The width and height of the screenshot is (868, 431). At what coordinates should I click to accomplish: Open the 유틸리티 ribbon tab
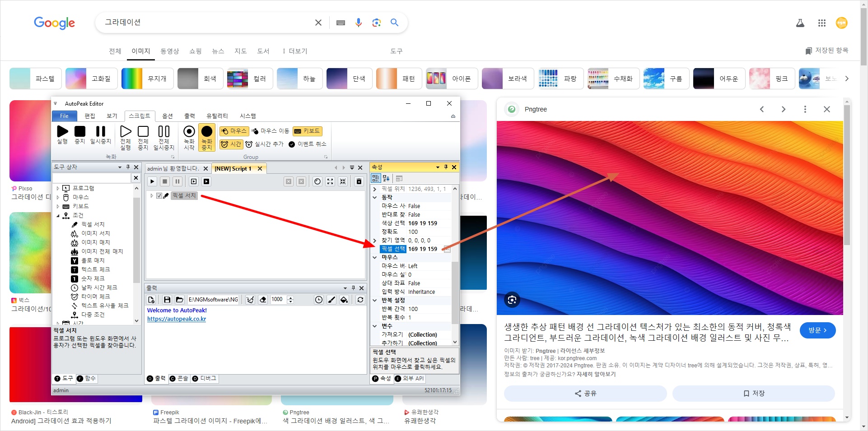pyautogui.click(x=217, y=116)
